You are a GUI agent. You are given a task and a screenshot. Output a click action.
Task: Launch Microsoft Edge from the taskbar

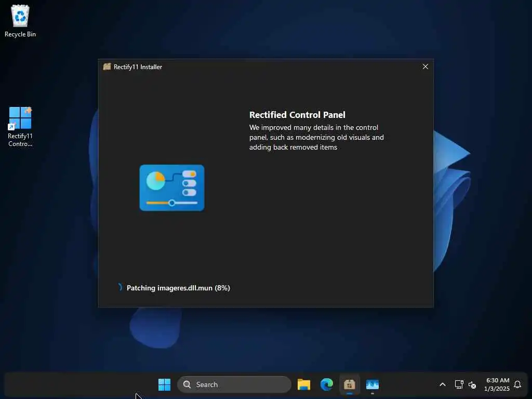(327, 384)
